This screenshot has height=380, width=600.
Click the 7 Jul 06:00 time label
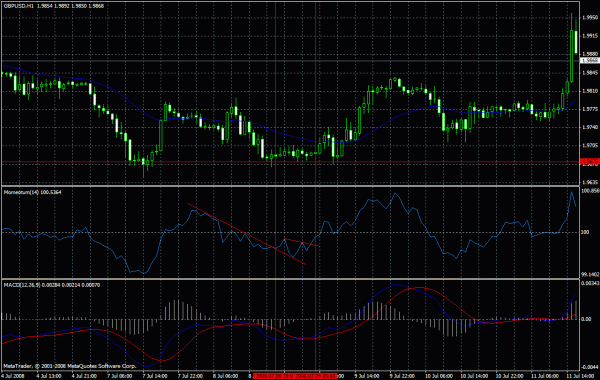pyautogui.click(x=119, y=376)
